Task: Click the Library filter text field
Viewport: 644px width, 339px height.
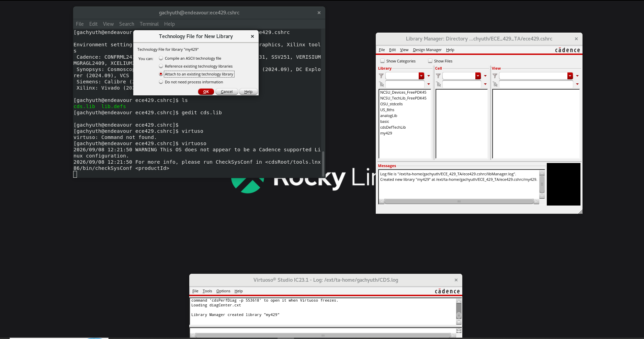Action: click(402, 76)
